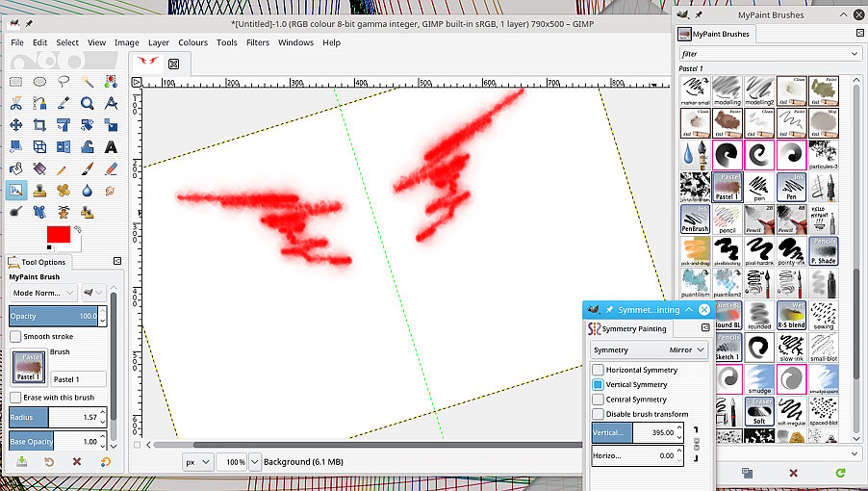Open the brush filter dropdown
The width and height of the screenshot is (868, 491).
tap(770, 54)
